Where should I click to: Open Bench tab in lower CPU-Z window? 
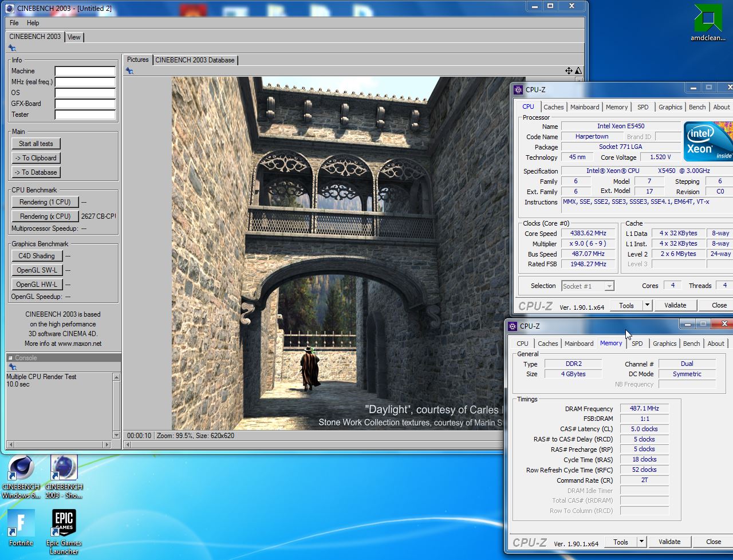(691, 344)
